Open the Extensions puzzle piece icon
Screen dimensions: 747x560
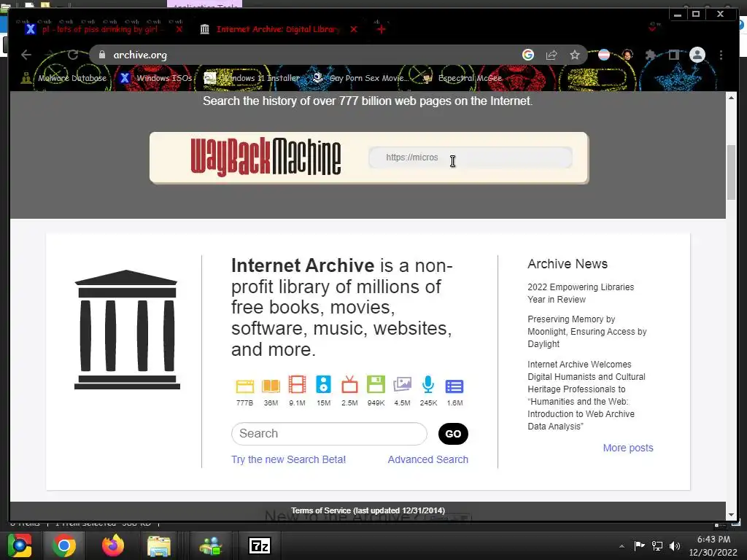click(x=650, y=55)
